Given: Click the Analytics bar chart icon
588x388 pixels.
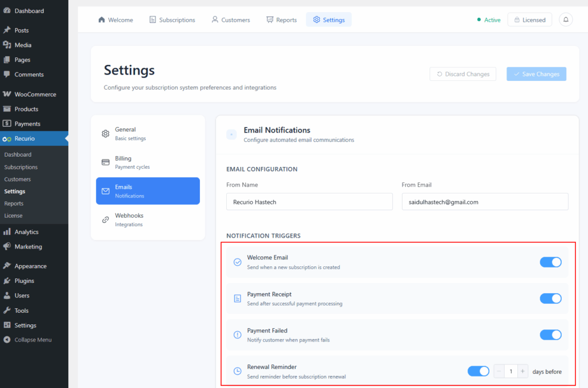Looking at the screenshot, I should tap(7, 232).
